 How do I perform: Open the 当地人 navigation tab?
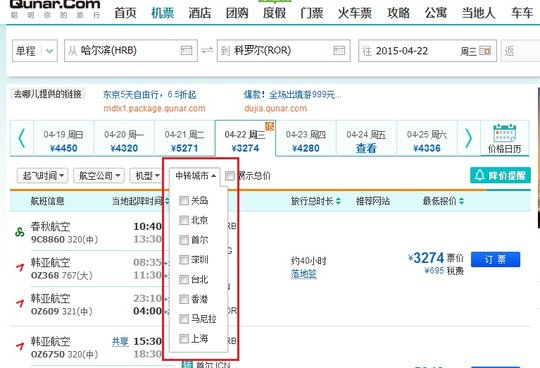(x=478, y=13)
